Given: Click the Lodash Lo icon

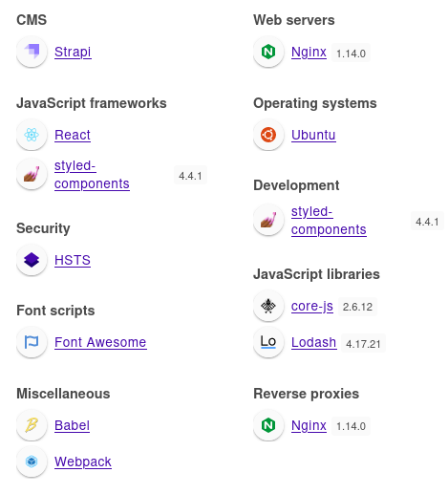Looking at the screenshot, I should [x=268, y=342].
